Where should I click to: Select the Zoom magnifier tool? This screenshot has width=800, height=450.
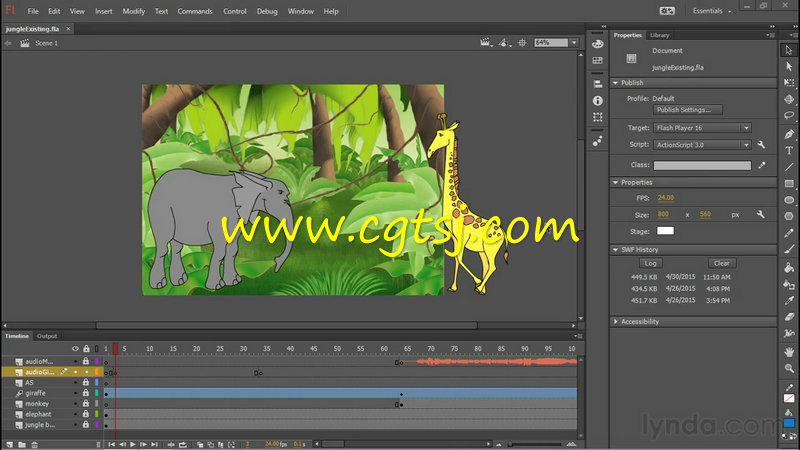coord(789,368)
